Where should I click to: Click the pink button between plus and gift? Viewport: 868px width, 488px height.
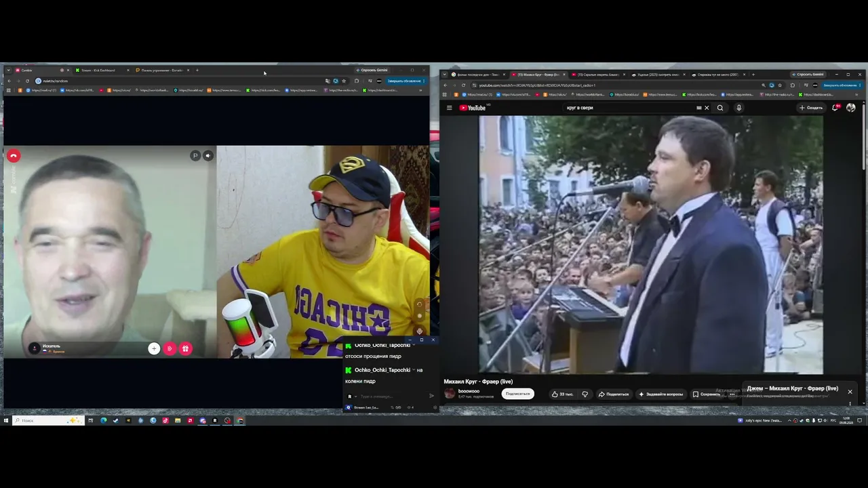tap(170, 348)
